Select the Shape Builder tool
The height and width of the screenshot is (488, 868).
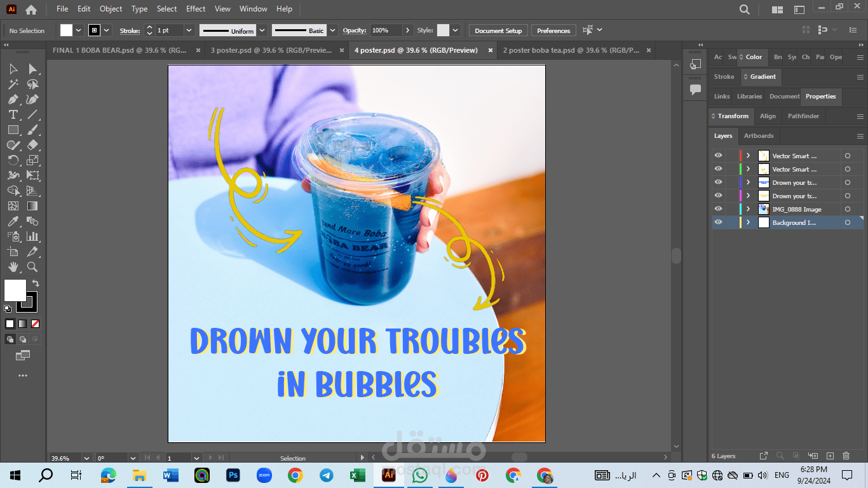click(x=13, y=191)
